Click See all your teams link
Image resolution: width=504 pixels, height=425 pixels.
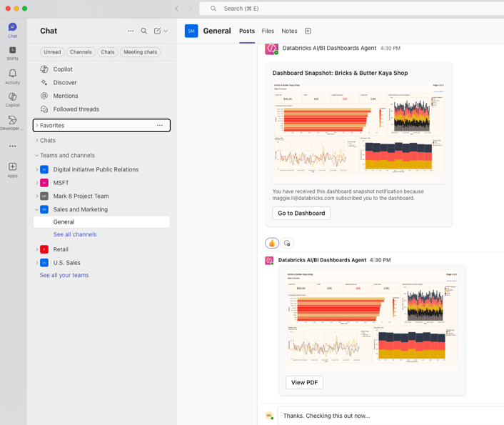point(64,275)
